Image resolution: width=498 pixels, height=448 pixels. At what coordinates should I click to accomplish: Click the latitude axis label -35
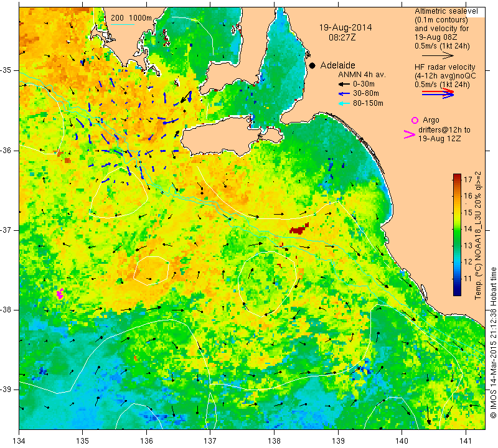[6, 70]
